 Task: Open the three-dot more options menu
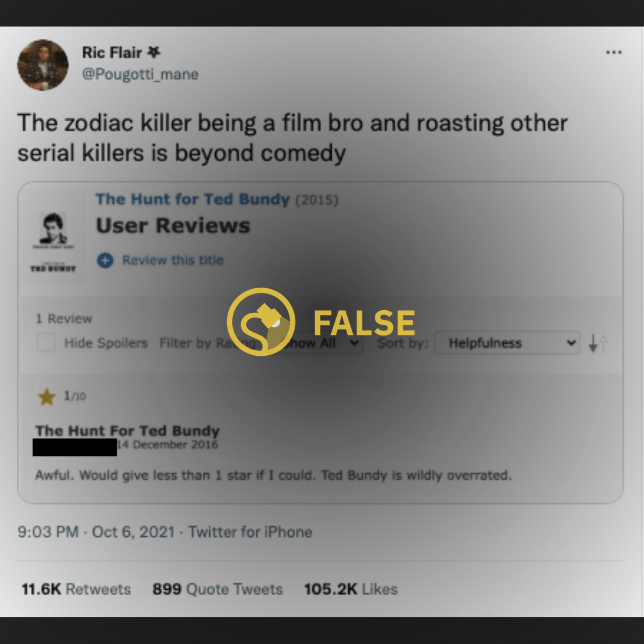pos(613,53)
